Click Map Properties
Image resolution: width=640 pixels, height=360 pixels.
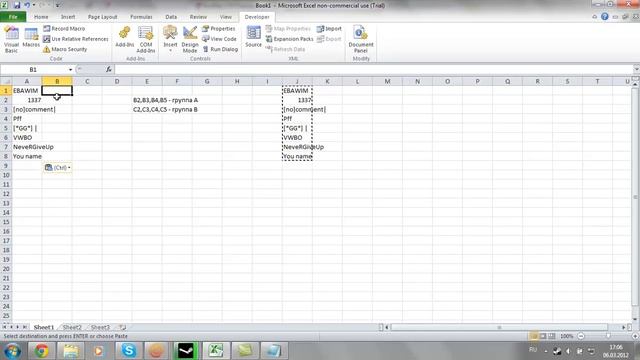click(288, 29)
